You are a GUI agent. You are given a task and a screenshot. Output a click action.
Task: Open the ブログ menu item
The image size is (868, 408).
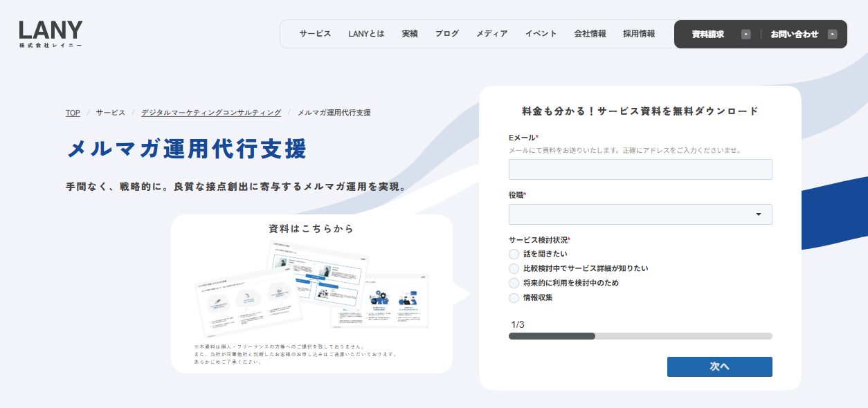pyautogui.click(x=446, y=34)
